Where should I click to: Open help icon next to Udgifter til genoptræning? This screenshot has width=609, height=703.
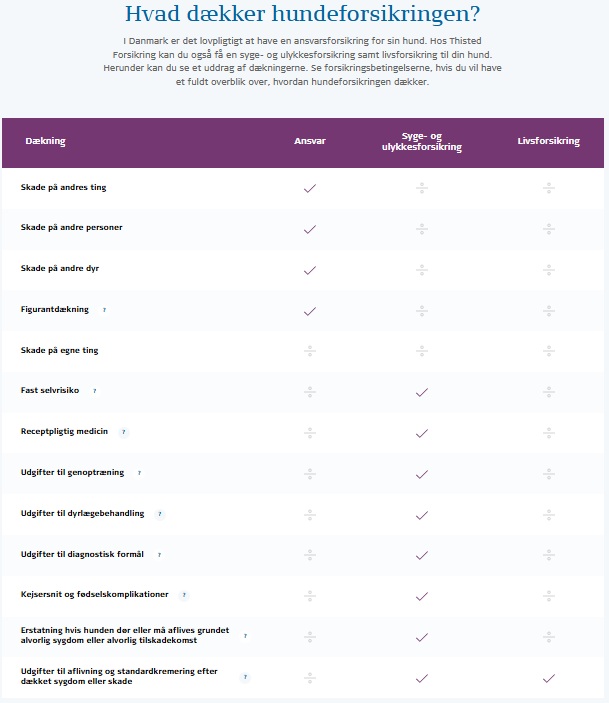coord(139,473)
